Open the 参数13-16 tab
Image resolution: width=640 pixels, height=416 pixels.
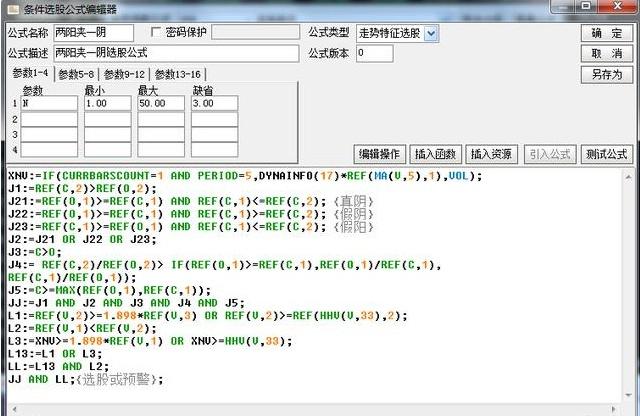(x=177, y=74)
